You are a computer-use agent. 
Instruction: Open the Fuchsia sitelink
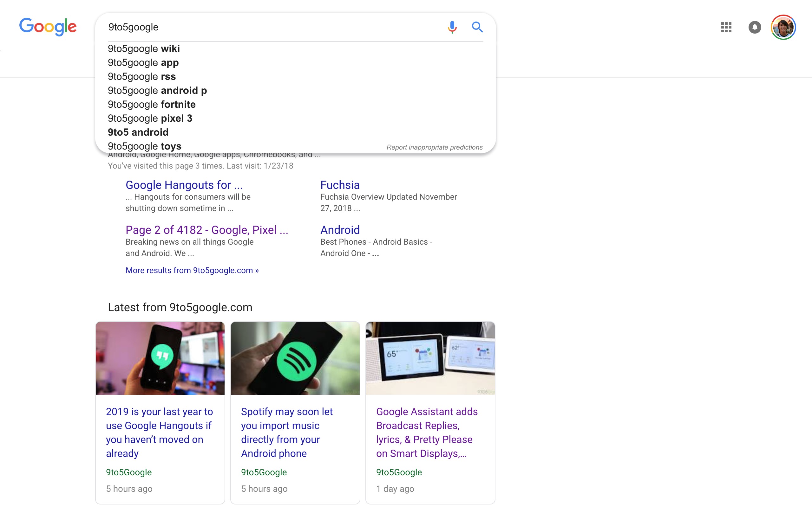click(x=340, y=185)
